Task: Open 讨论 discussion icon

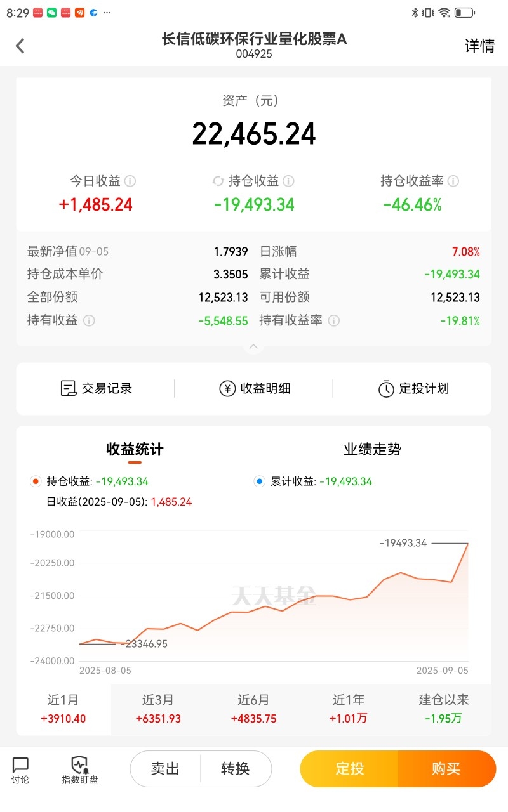Action: pyautogui.click(x=20, y=770)
